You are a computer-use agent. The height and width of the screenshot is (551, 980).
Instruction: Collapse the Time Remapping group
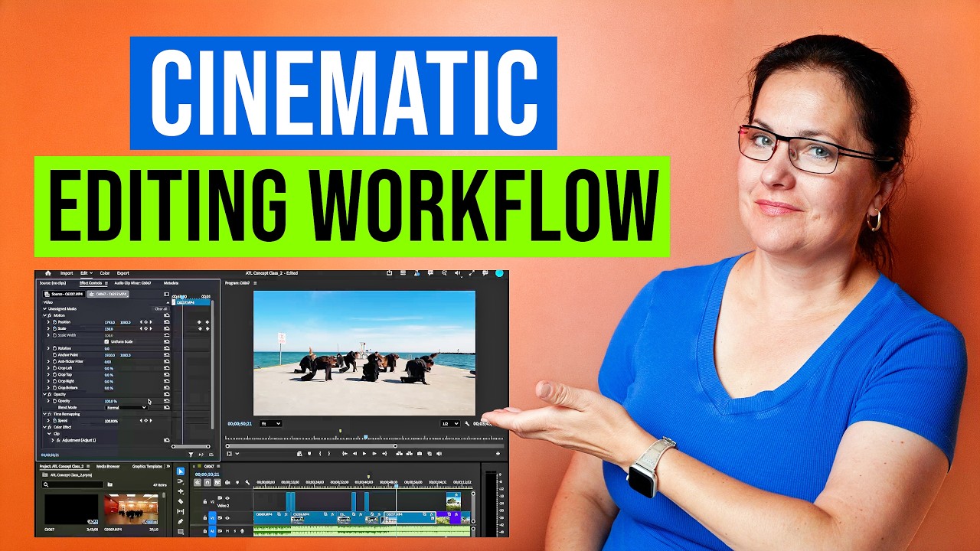44,414
